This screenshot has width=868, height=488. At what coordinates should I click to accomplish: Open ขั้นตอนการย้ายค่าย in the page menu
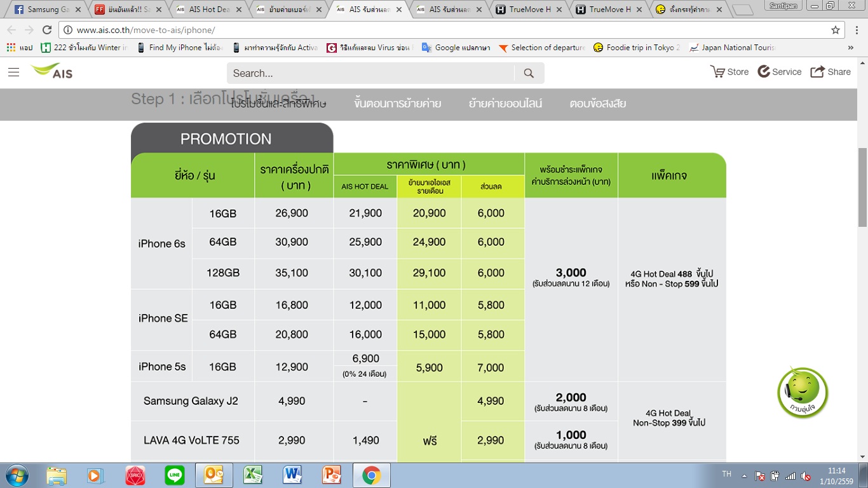point(398,104)
